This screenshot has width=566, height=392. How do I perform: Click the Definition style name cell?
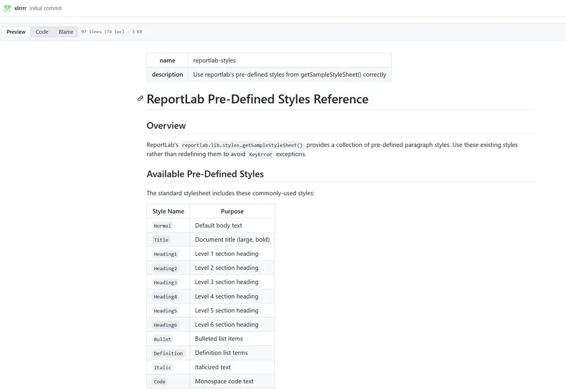click(x=168, y=353)
